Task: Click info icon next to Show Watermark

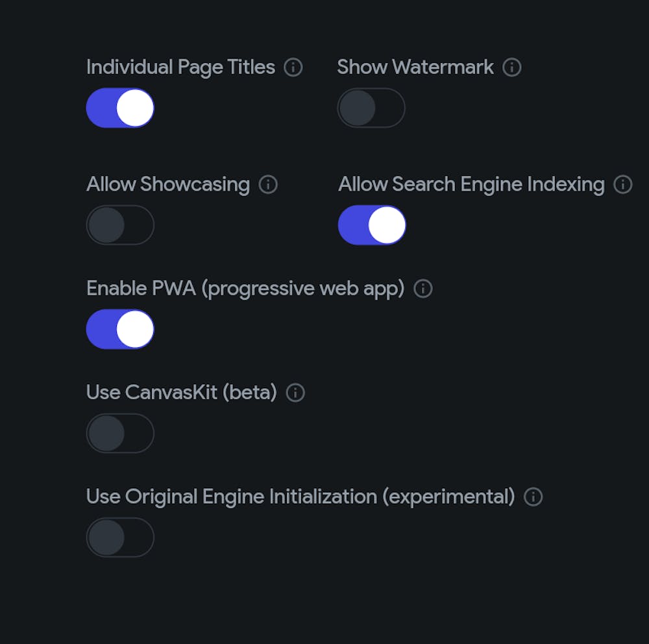Action: click(512, 68)
